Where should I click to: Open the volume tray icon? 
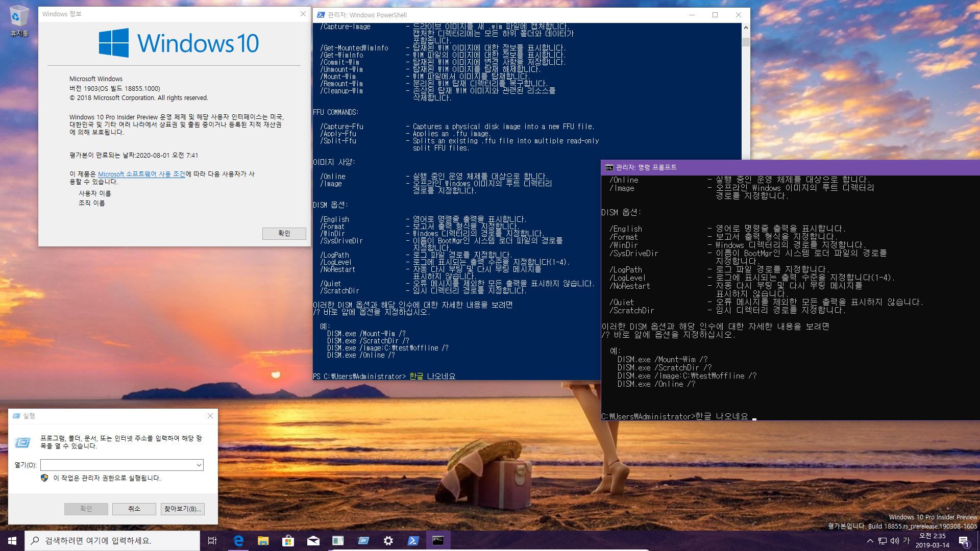[x=895, y=541]
